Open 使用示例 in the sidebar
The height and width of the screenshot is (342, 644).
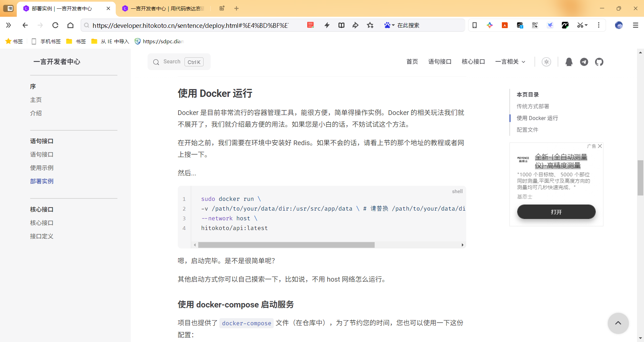coord(42,168)
